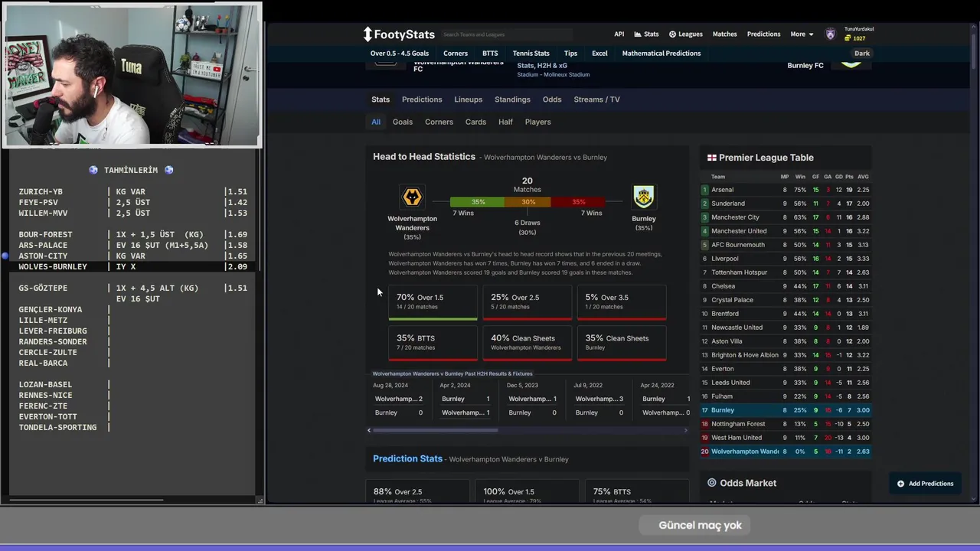
Task: Open the 25% Over 2.5 stat card
Action: pyautogui.click(x=527, y=302)
